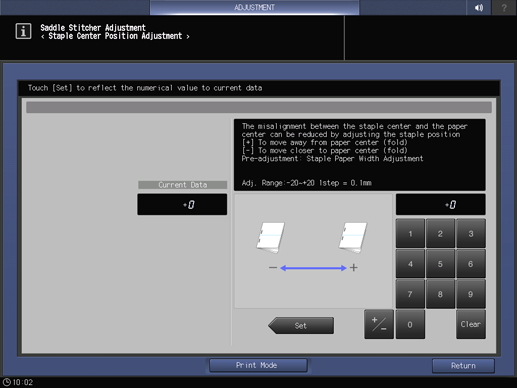This screenshot has width=517, height=388.
Task: Click the blue minus-to-plus direction arrow
Action: [x=313, y=268]
